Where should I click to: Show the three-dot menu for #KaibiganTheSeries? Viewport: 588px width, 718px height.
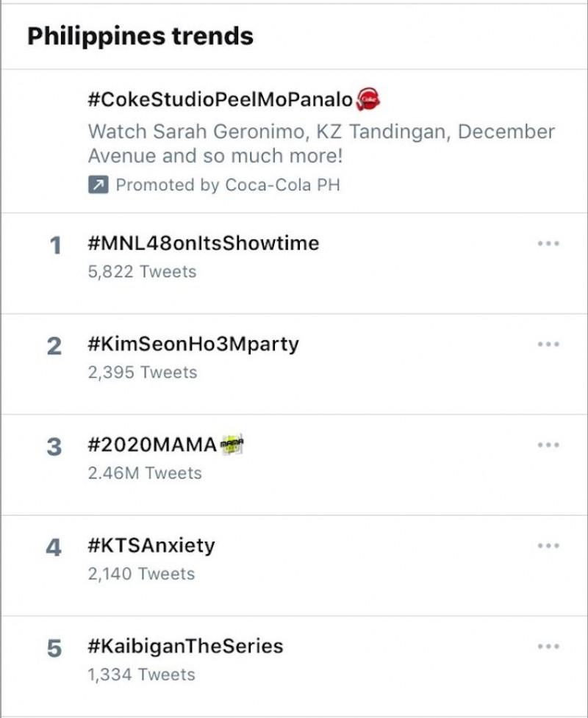tap(548, 646)
